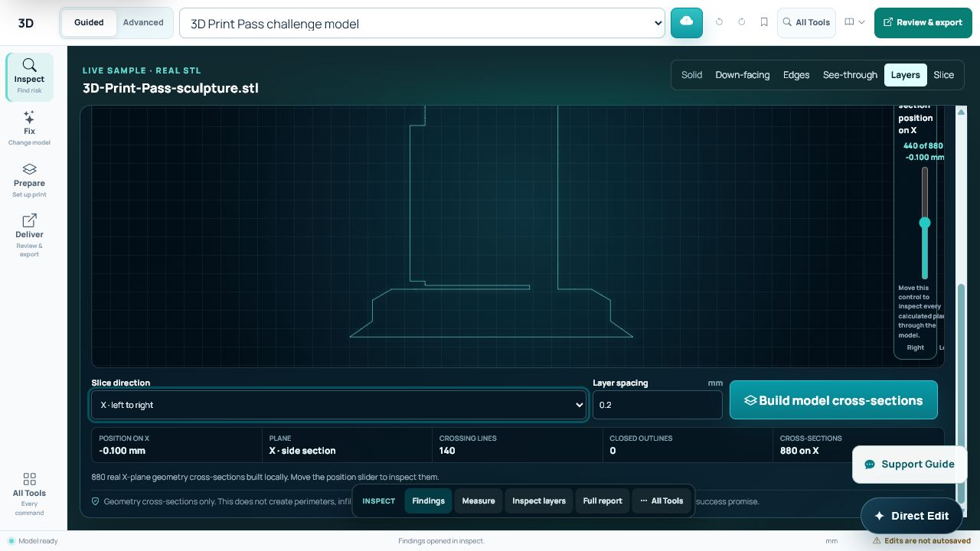Switch to Guided mode
The width and height of the screenshot is (980, 551).
(89, 22)
